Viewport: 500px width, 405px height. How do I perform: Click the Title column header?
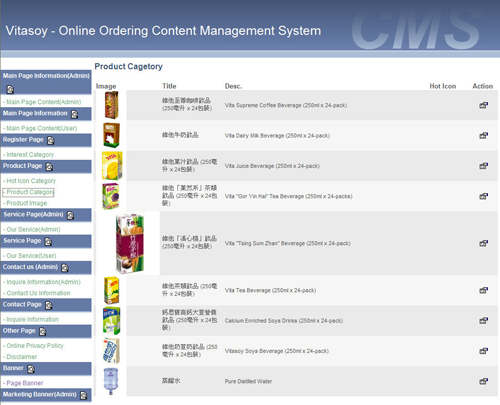(169, 86)
